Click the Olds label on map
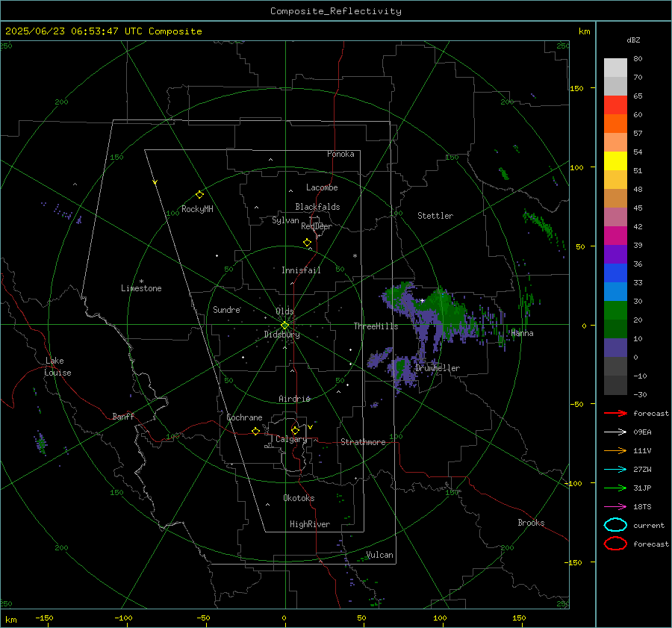Image resolution: width=672 pixels, height=628 pixels. click(x=284, y=311)
